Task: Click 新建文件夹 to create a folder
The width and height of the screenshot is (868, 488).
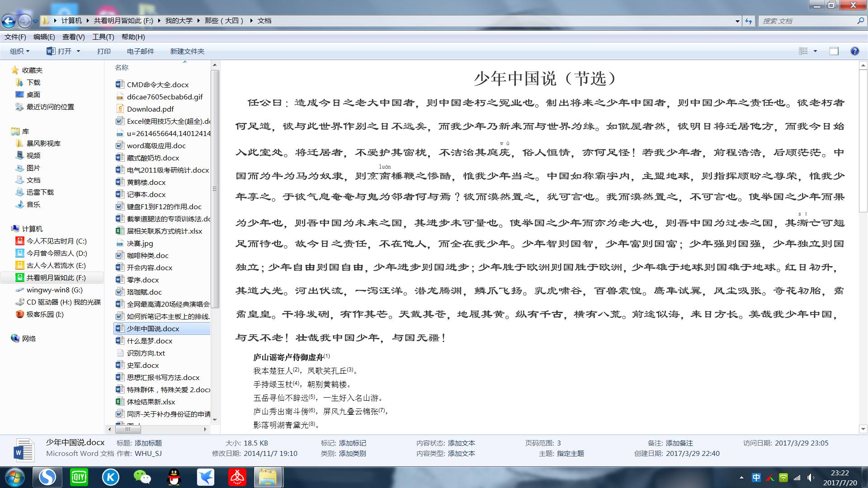Action: point(187,51)
